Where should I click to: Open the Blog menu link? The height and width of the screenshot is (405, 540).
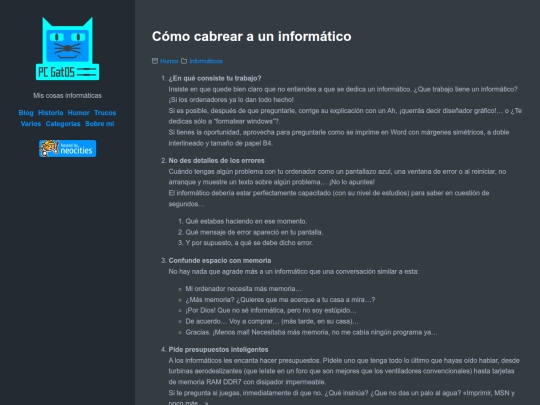point(26,113)
